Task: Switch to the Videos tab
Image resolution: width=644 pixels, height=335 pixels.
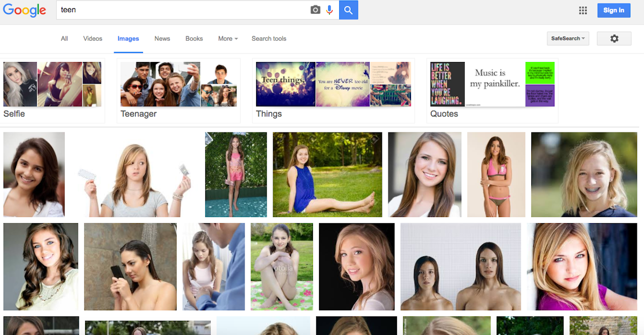Action: [92, 38]
